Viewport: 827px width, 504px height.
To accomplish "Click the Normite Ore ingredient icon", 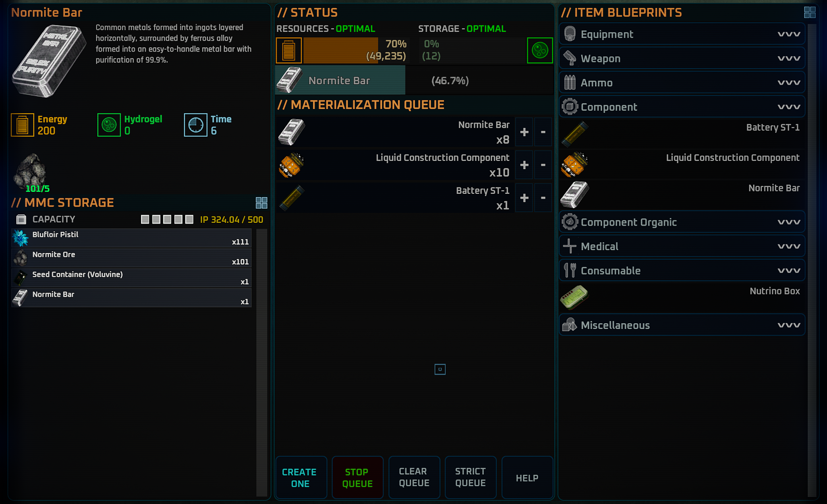I will click(31, 171).
